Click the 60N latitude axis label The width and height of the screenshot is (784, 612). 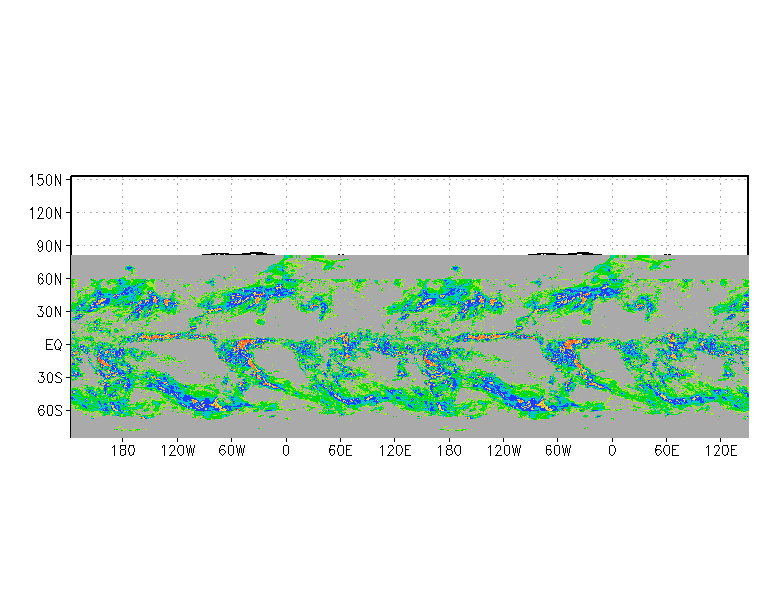(x=49, y=280)
